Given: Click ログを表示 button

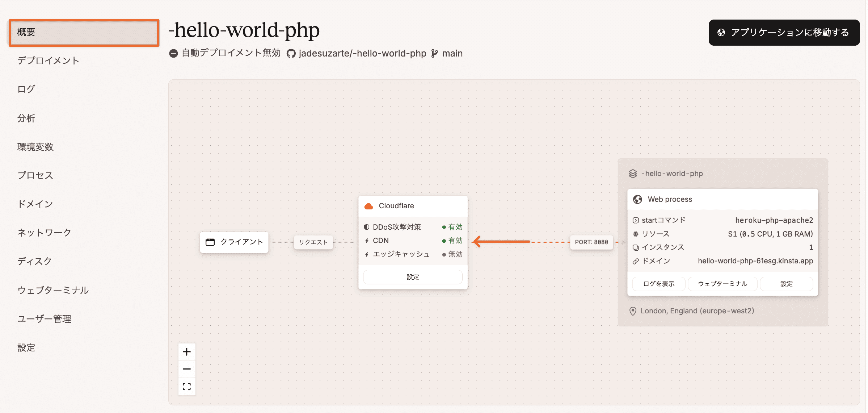Looking at the screenshot, I should [x=658, y=284].
